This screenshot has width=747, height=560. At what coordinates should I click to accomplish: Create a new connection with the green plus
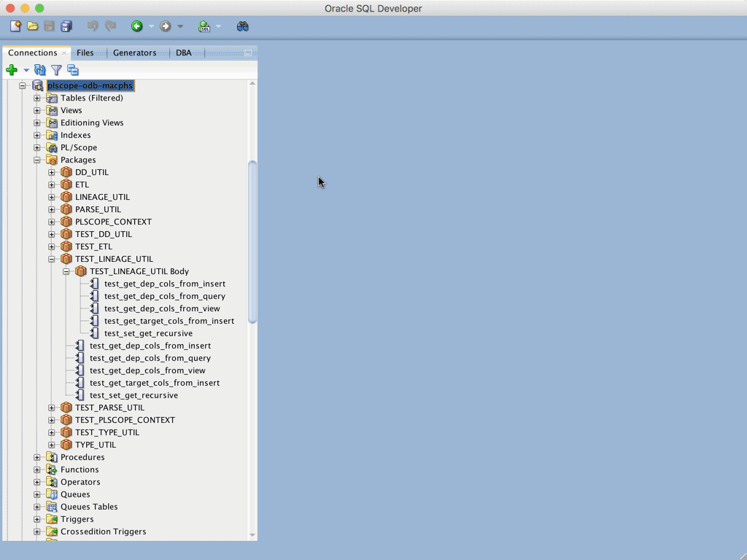coord(12,69)
